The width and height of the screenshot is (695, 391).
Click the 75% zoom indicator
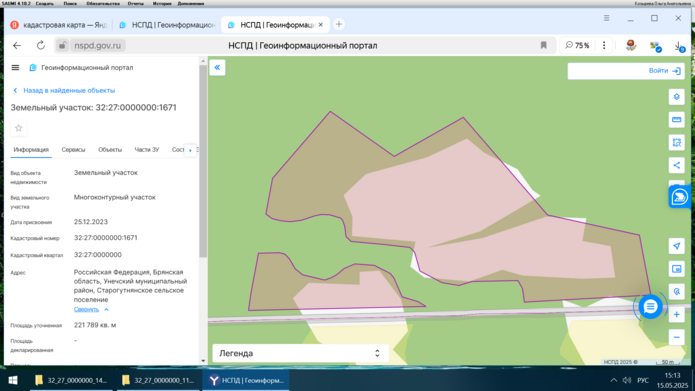577,45
